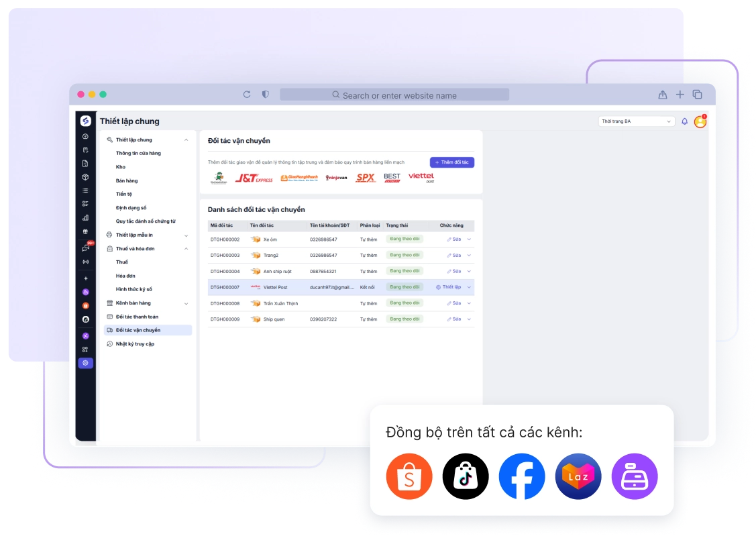Expand the Thiết lập mẫu in section chevron
The width and height of the screenshot is (756, 536).
[186, 235]
